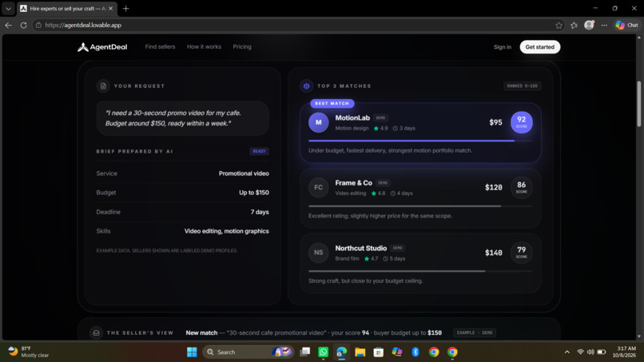The height and width of the screenshot is (362, 644).
Task: Click the 'Promotional video' service value
Action: point(244,173)
